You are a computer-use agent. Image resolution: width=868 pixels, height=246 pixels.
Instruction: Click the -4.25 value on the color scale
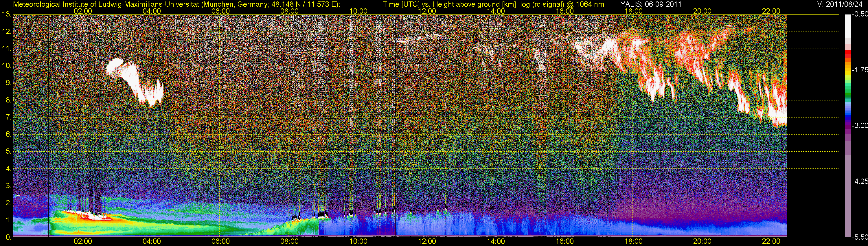[x=860, y=181]
